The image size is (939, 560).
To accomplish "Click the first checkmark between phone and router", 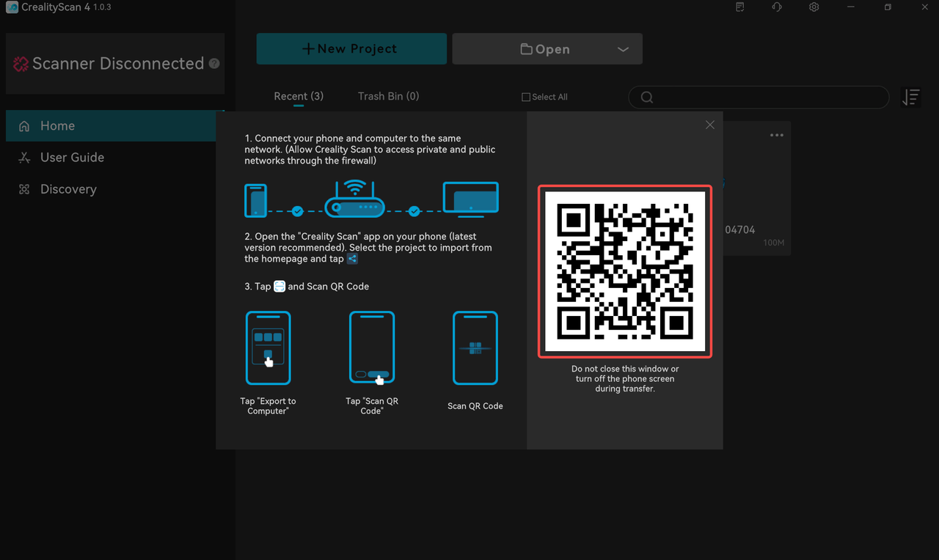I will pos(297,211).
